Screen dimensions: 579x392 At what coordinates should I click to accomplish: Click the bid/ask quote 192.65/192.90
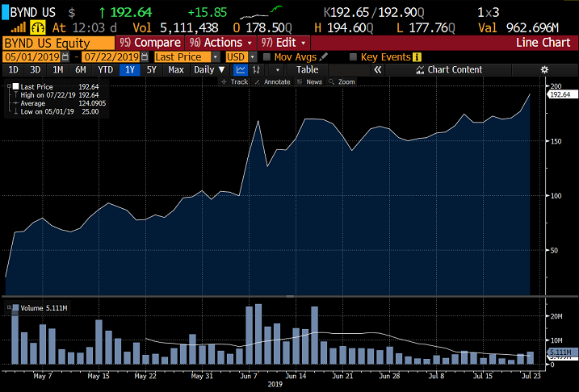pos(374,13)
